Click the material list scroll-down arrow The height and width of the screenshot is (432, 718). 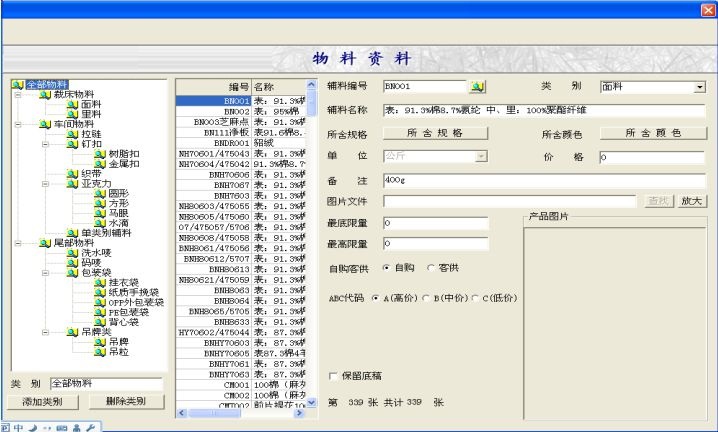311,403
